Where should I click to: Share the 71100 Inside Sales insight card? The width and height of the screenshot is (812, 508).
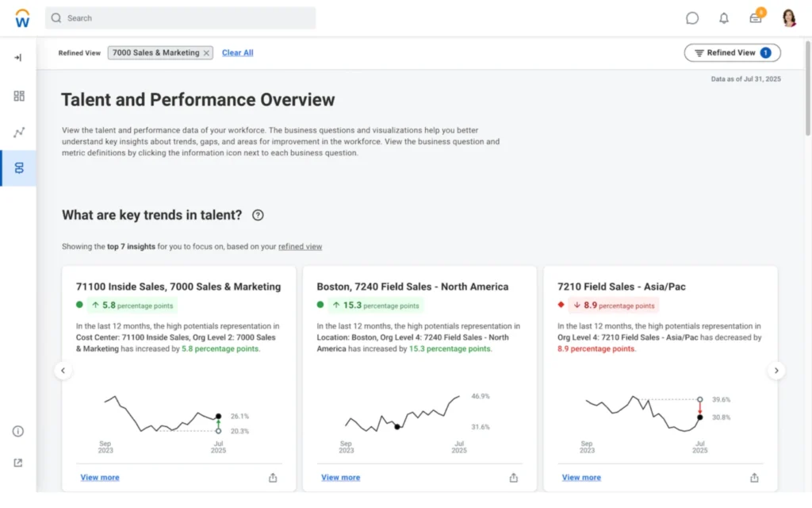(273, 478)
